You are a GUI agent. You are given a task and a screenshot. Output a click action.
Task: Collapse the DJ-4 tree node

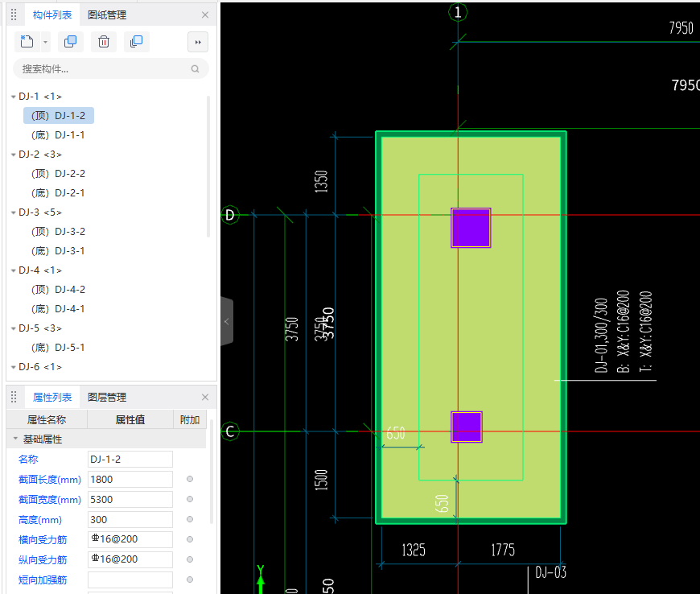(x=14, y=270)
